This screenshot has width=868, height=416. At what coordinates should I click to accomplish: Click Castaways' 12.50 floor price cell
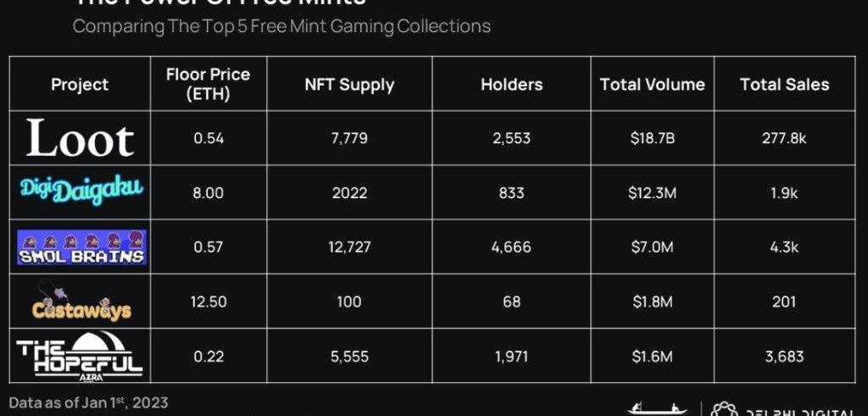(208, 302)
